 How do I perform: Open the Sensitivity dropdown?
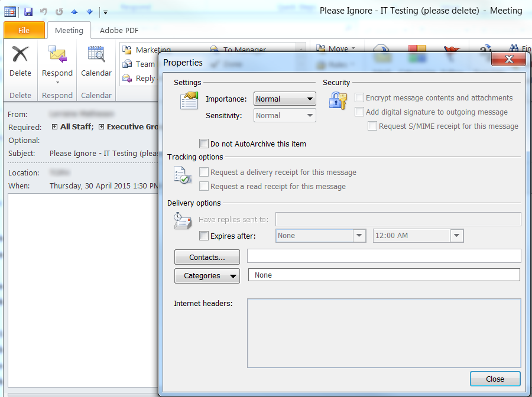[285, 116]
